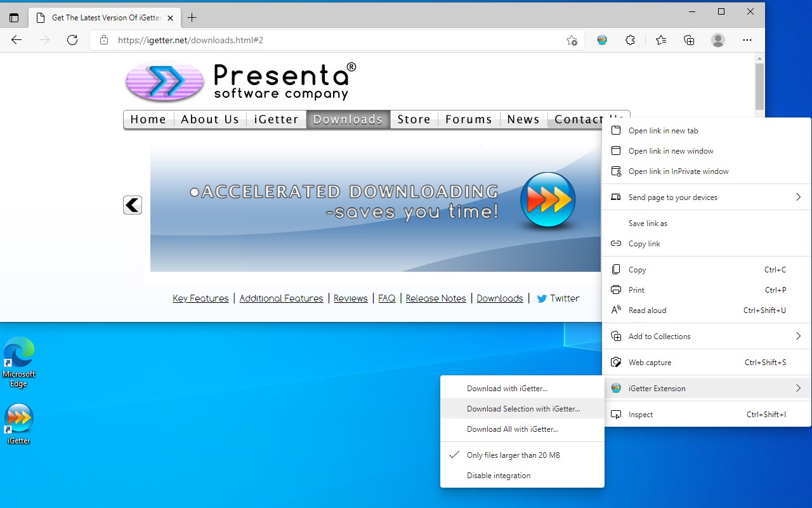
Task: Open iGetter desktop shortcut
Action: (x=19, y=424)
